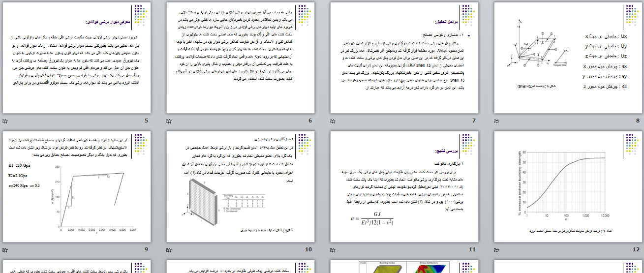Viewport: 644px width, 273px height.
Task: Click slide number label "10"
Action: click(308, 249)
